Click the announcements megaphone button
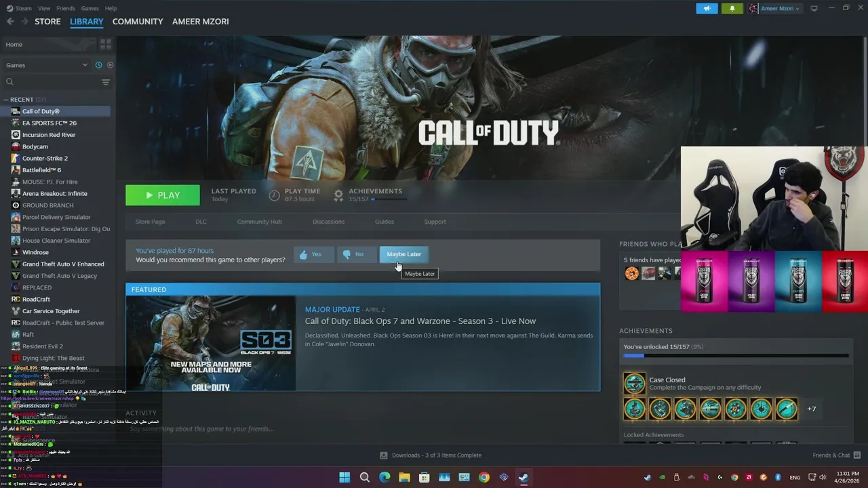The height and width of the screenshot is (488, 868). 707,8
